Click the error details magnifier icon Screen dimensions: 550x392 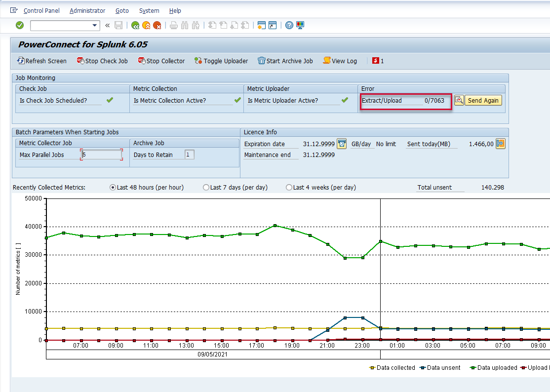(459, 100)
